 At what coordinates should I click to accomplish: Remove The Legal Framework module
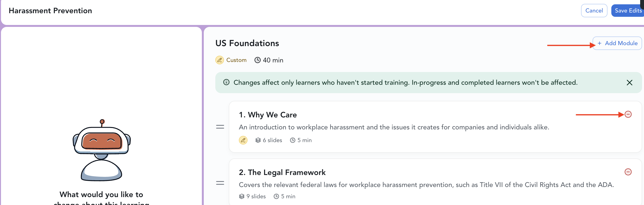click(628, 172)
